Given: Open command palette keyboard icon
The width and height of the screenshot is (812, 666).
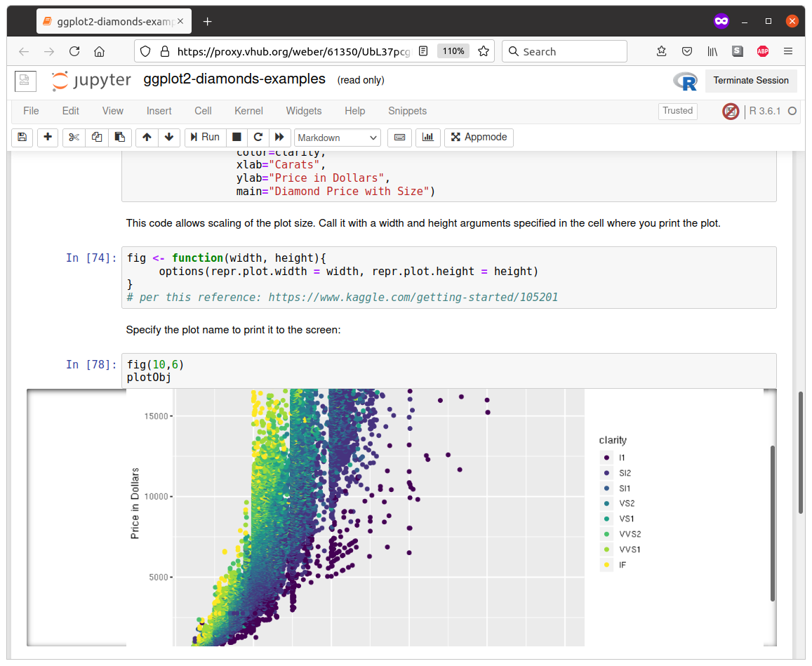Looking at the screenshot, I should [400, 138].
